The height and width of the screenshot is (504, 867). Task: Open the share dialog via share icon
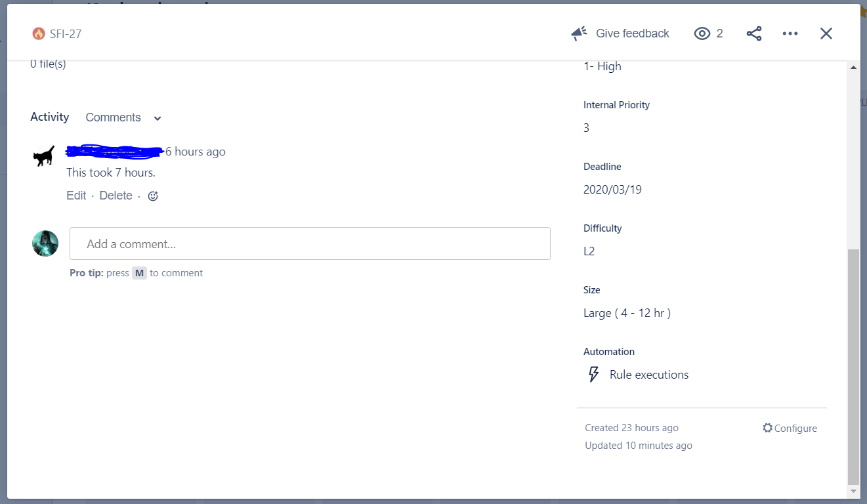click(753, 33)
